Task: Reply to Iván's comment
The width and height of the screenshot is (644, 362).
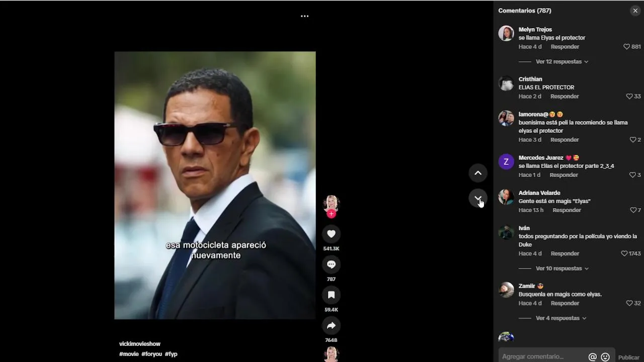Action: click(x=565, y=254)
